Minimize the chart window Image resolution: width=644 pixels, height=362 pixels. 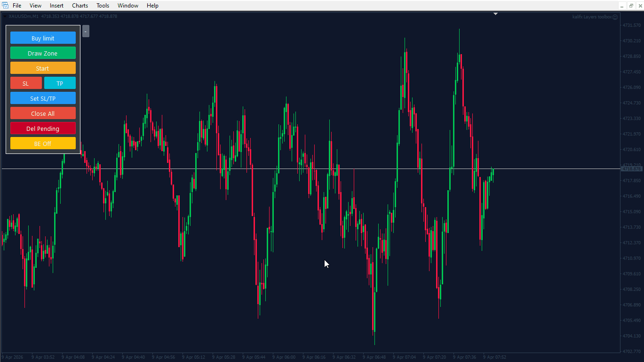click(622, 6)
